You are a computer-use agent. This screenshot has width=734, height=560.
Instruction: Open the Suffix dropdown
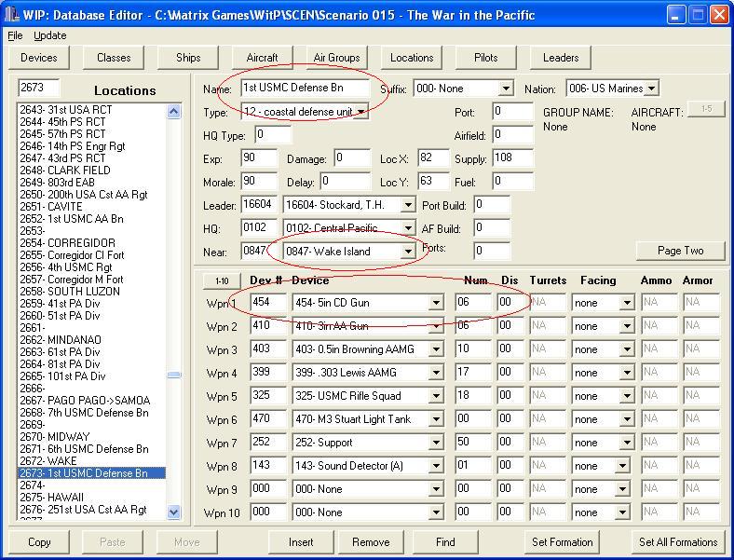tap(506, 89)
